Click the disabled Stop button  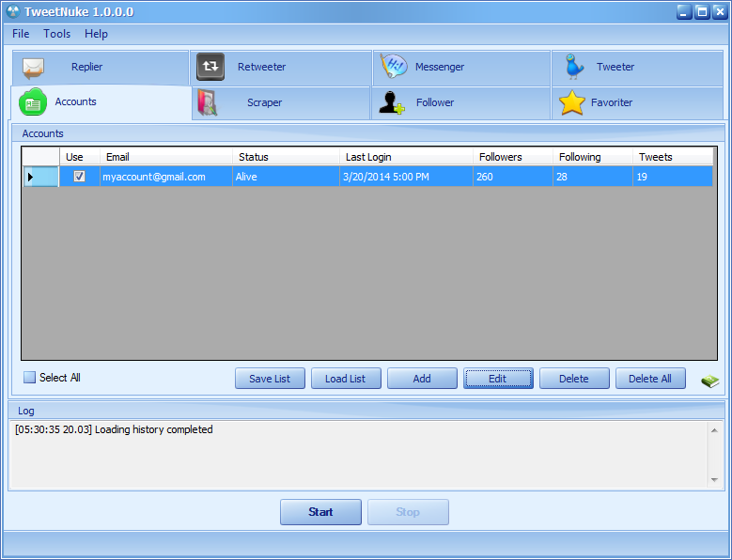coord(408,512)
